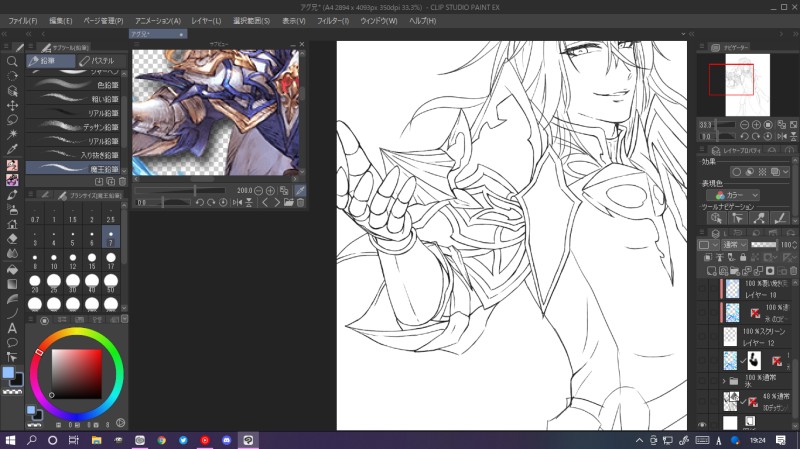The width and height of the screenshot is (800, 449).
Task: Open the color wheel panel menu
Action: [30, 319]
